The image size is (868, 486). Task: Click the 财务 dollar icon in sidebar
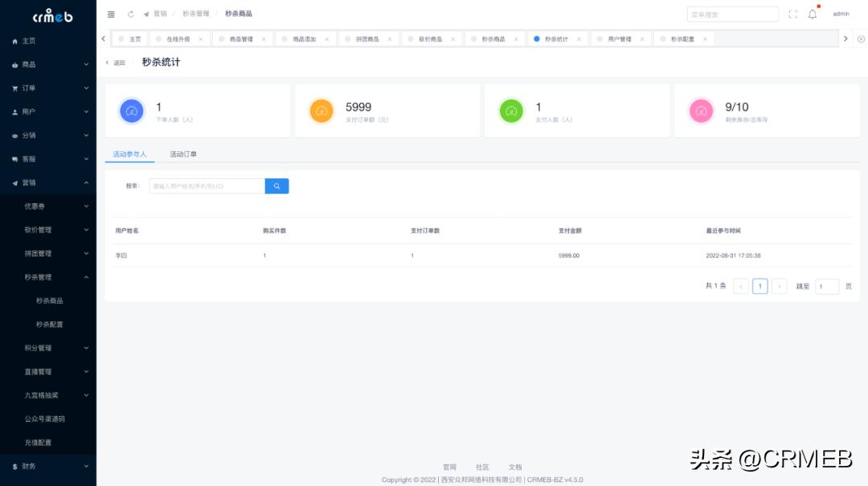[16, 465]
